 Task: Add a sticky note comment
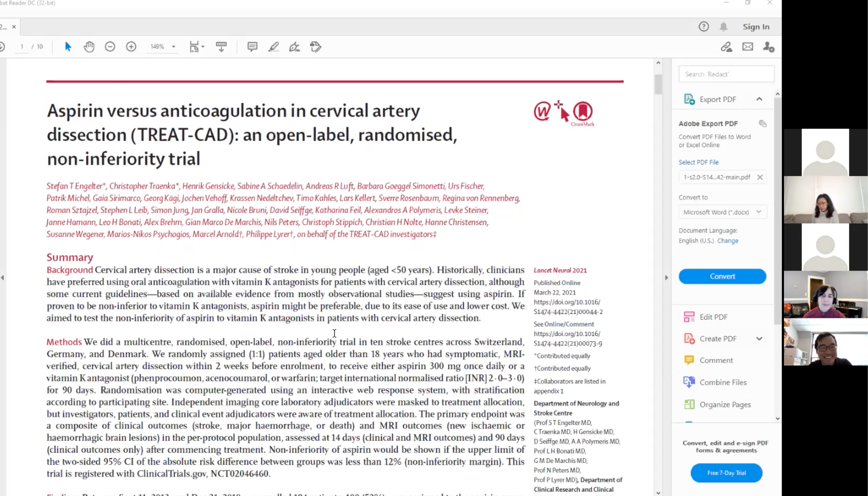tap(252, 47)
